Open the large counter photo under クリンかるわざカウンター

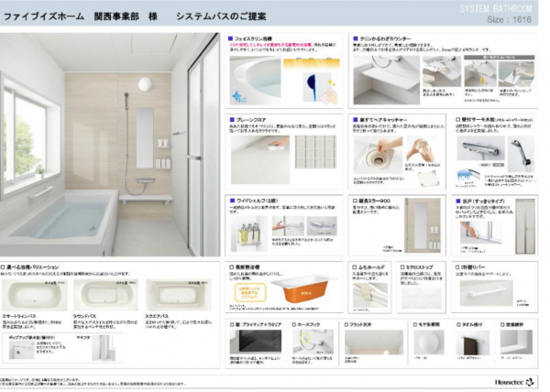click(x=386, y=81)
